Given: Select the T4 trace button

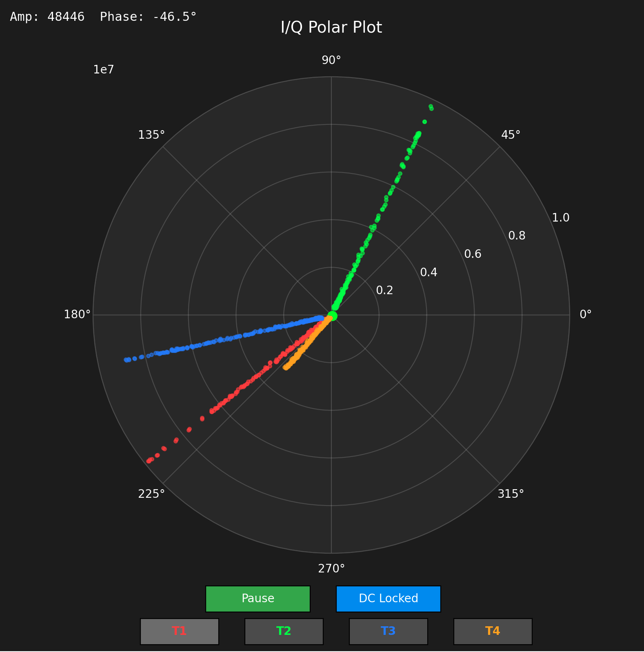Looking at the screenshot, I should [x=493, y=631].
